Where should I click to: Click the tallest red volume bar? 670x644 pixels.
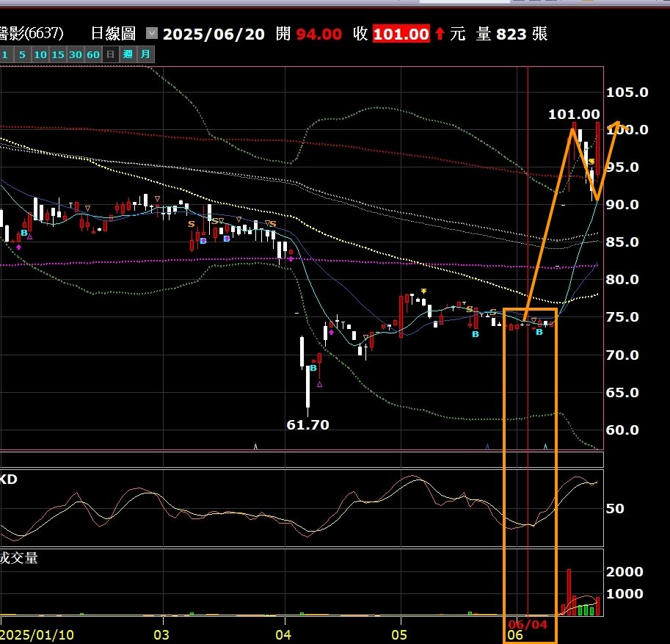[x=569, y=593]
